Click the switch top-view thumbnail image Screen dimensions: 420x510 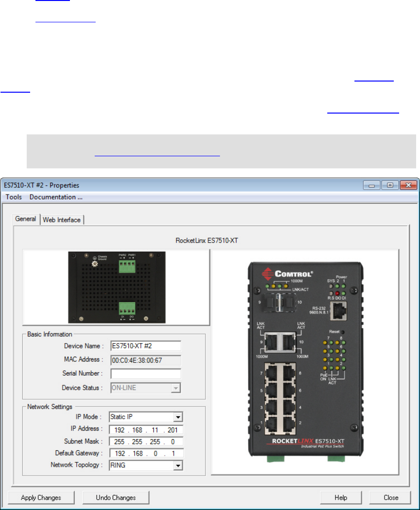pyautogui.click(x=117, y=287)
